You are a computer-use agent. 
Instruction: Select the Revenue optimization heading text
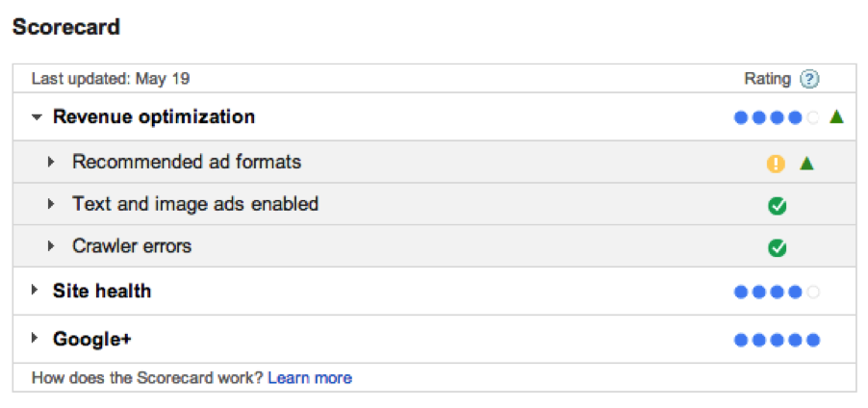point(154,117)
